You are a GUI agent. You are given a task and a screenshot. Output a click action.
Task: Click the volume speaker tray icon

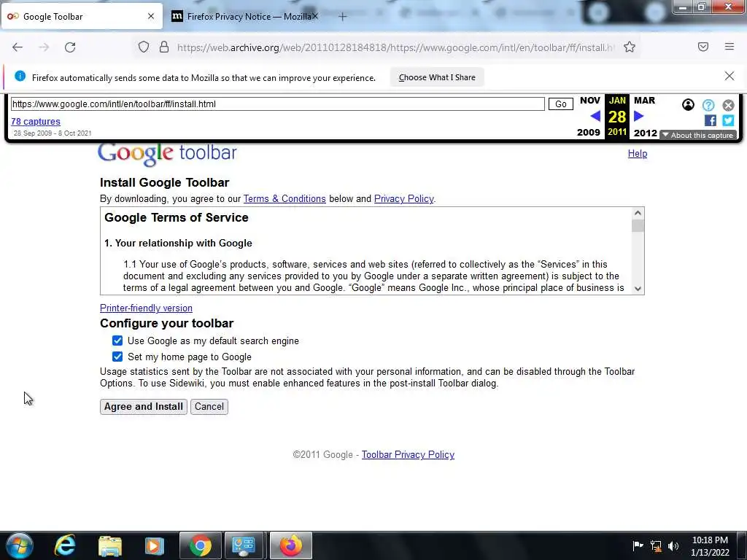pos(673,545)
